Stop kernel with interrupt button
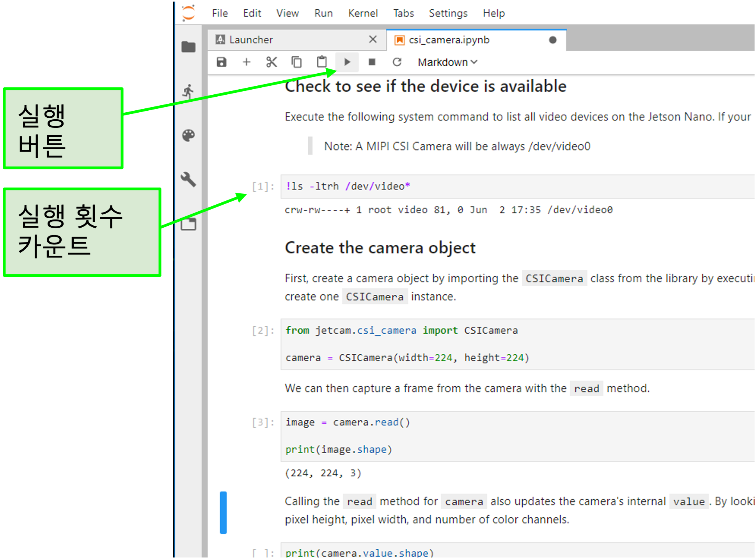Screen dimensions: 756x559 pyautogui.click(x=372, y=62)
